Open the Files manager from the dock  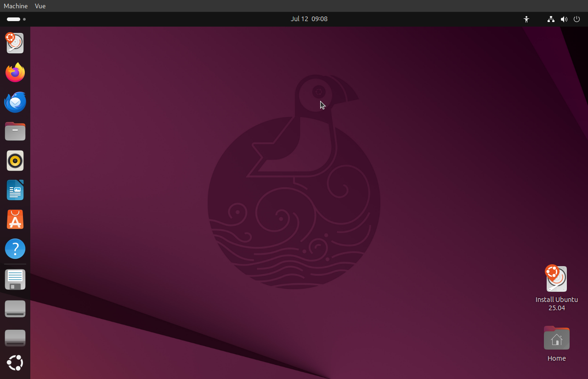pyautogui.click(x=15, y=131)
